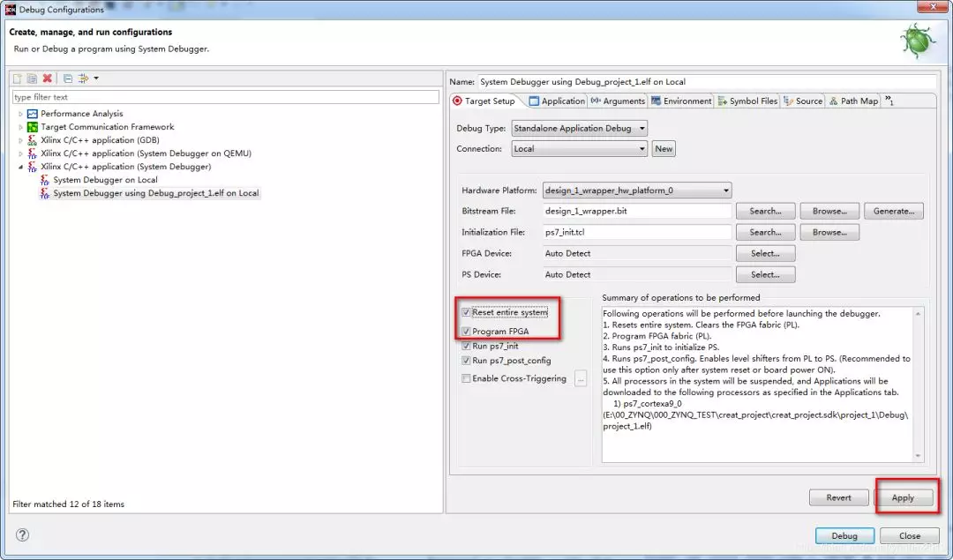Screen dimensions: 953x560
Task: Switch to the Arguments tab
Action: [x=618, y=101]
